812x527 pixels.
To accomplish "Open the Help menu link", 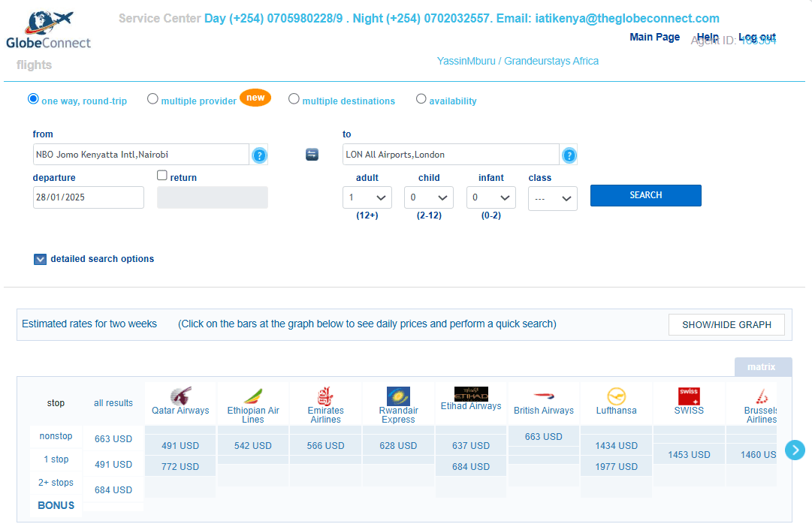I will pyautogui.click(x=708, y=37).
